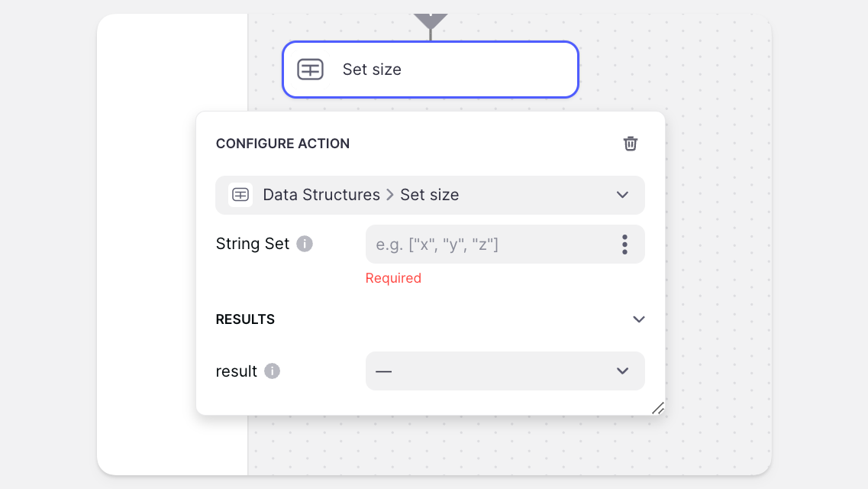This screenshot has width=868, height=489.
Task: Click the Set size node's table icon
Action: pyautogui.click(x=310, y=70)
